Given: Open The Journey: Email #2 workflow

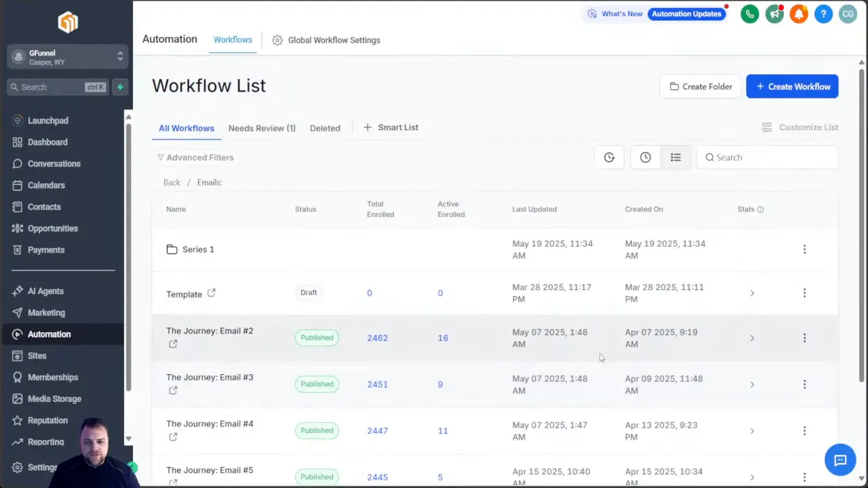Looking at the screenshot, I should click(210, 331).
